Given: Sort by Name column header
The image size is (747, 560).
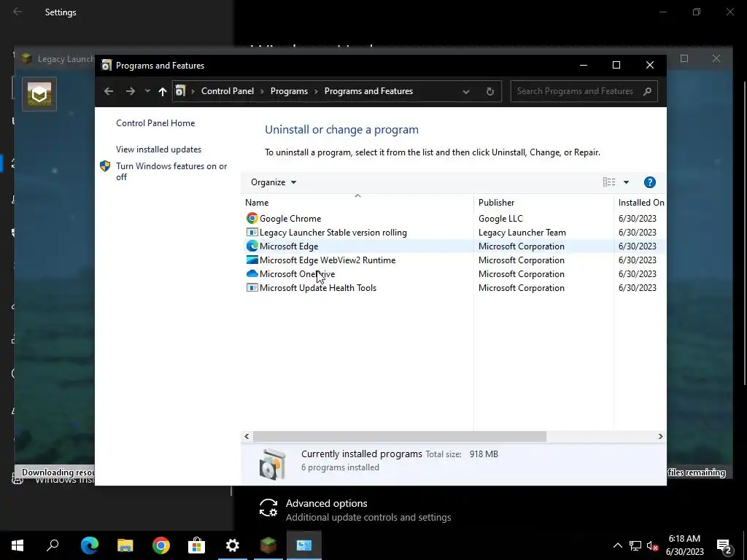Looking at the screenshot, I should (357, 203).
